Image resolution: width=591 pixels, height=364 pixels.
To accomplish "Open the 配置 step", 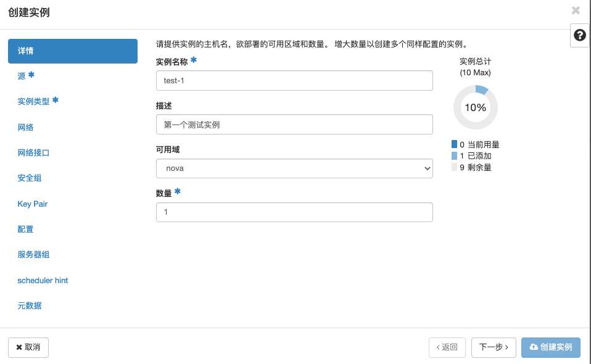I will pos(25,229).
